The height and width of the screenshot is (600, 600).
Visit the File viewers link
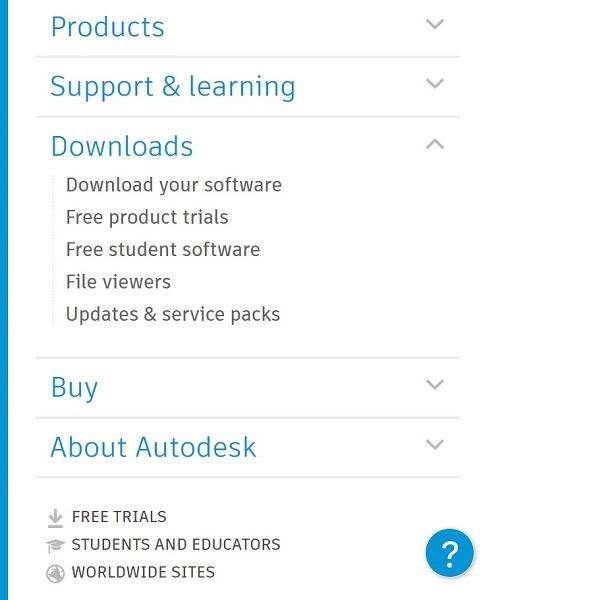coord(118,282)
